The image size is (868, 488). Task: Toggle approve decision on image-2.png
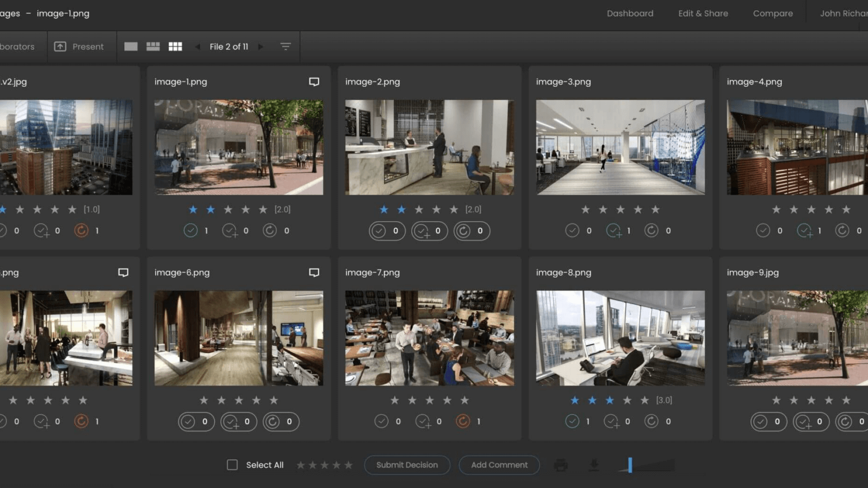(379, 231)
